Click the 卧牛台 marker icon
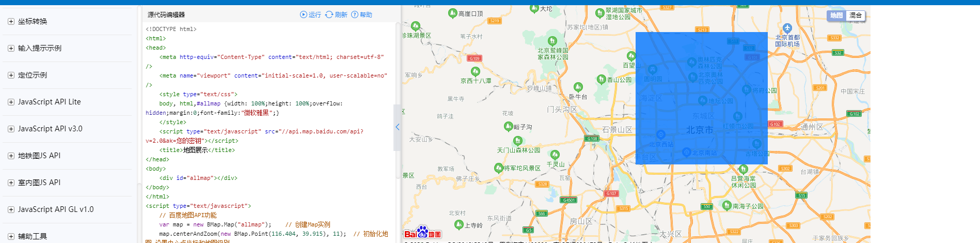This screenshot has width=980, height=243. click(x=578, y=87)
